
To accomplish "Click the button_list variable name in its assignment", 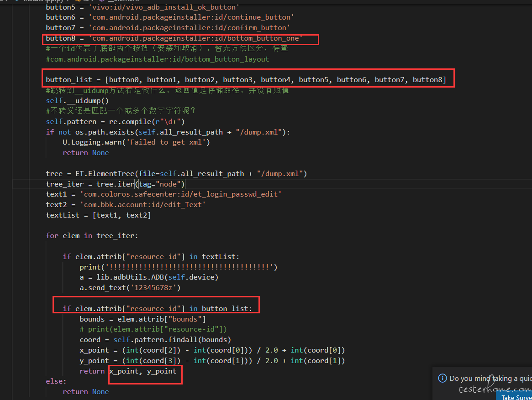I will coord(69,80).
